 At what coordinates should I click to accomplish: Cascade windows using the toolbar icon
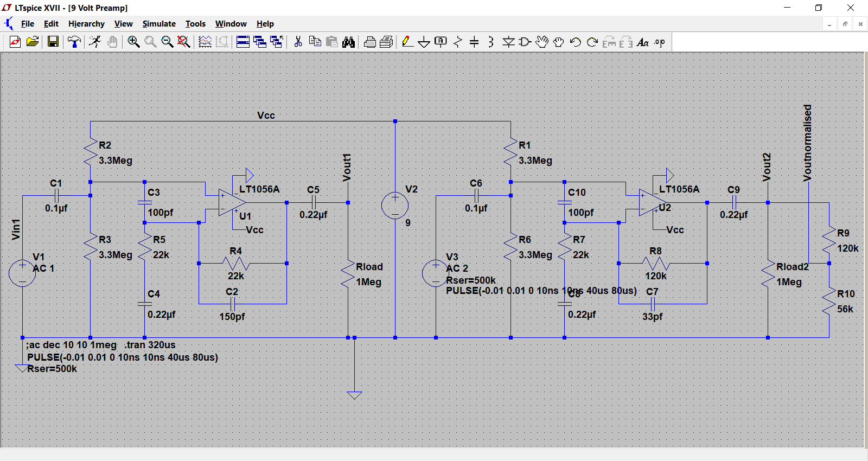click(x=260, y=42)
